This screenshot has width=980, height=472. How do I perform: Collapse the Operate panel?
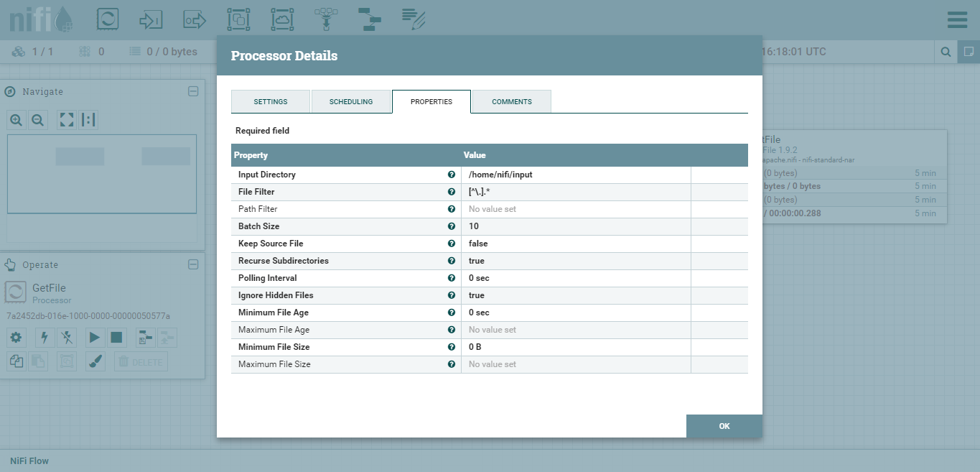193,264
